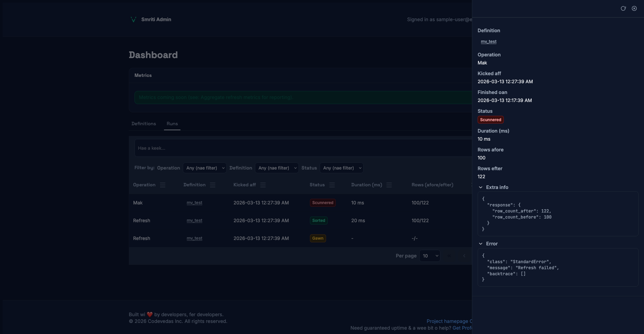Select the Runs tab

tap(172, 124)
